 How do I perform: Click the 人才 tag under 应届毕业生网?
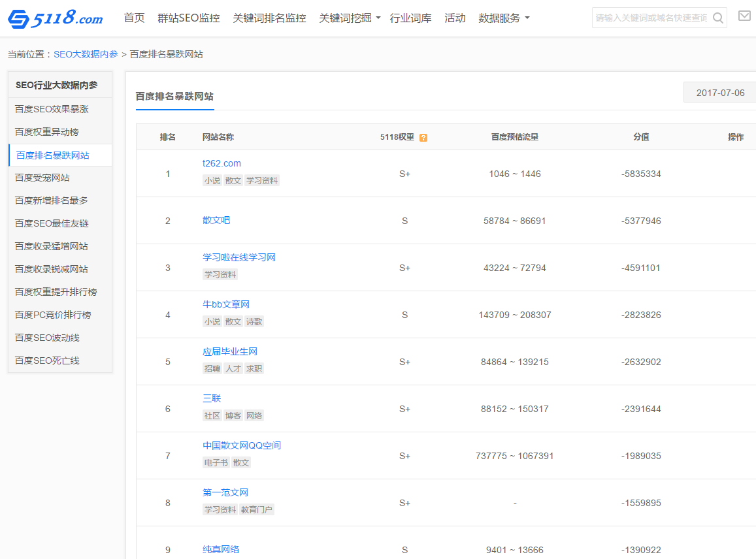point(233,369)
